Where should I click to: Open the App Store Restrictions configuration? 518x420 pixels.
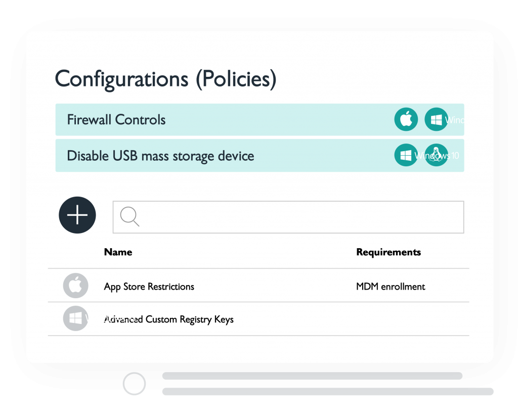click(x=149, y=287)
